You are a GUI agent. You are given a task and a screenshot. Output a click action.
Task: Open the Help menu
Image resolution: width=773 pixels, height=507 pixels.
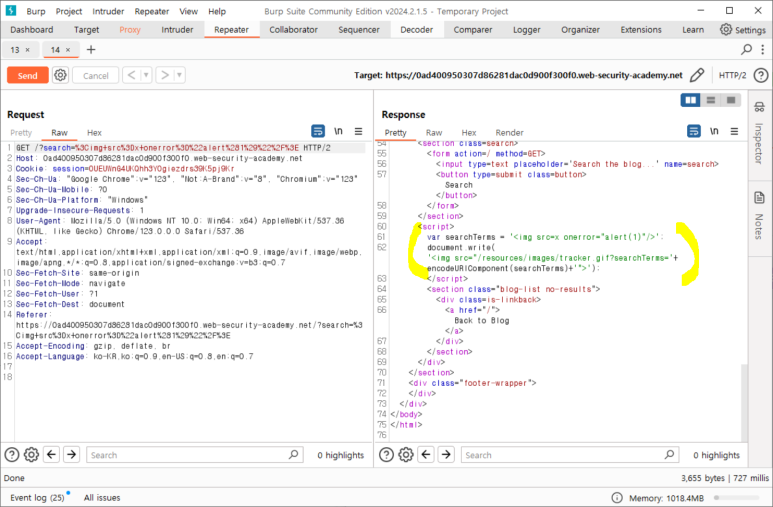click(217, 11)
